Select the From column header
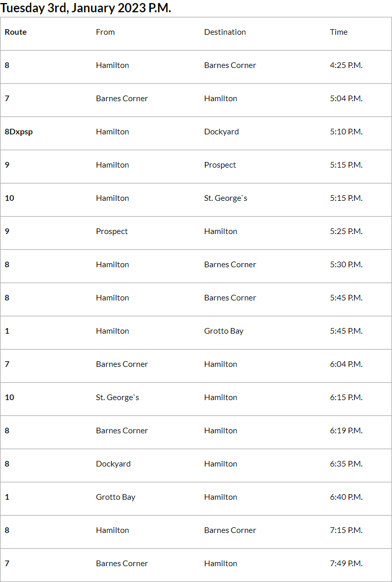392x582 pixels. (x=105, y=32)
